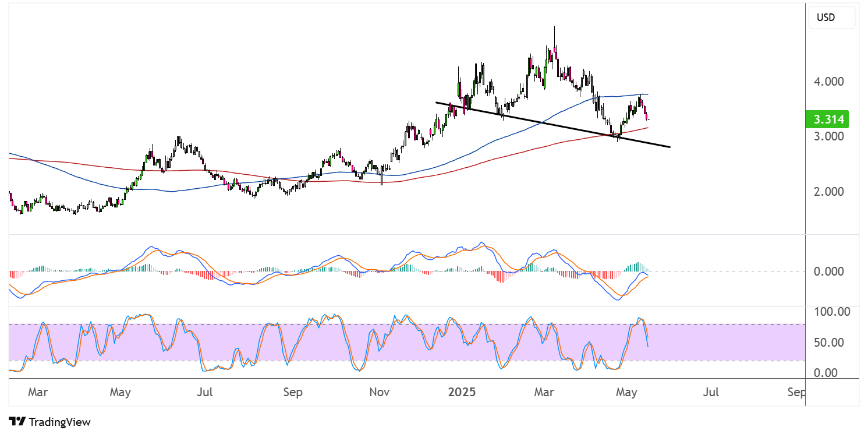Click the bold 2025 time axis label
868x437 pixels.
point(462,392)
